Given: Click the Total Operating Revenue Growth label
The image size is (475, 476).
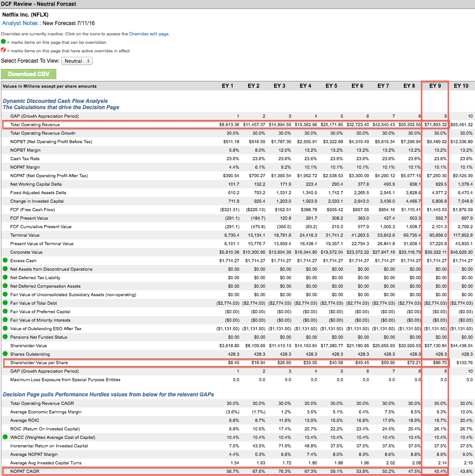Looking at the screenshot, I should coord(43,133).
